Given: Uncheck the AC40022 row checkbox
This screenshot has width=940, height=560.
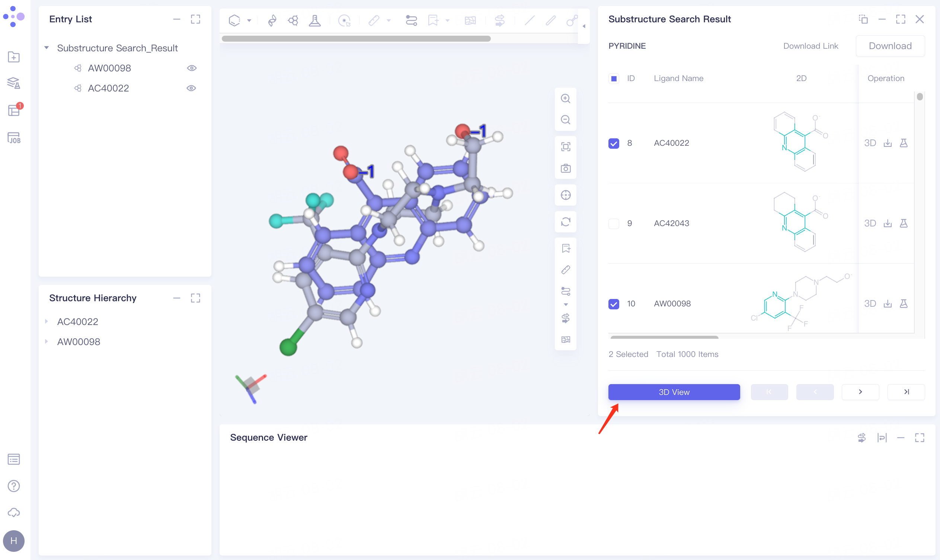Looking at the screenshot, I should (x=614, y=144).
